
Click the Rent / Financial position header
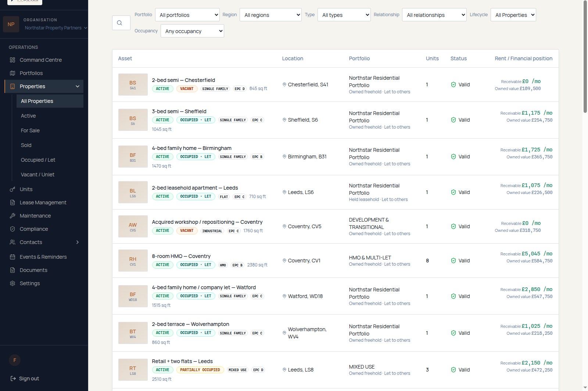[x=523, y=58]
